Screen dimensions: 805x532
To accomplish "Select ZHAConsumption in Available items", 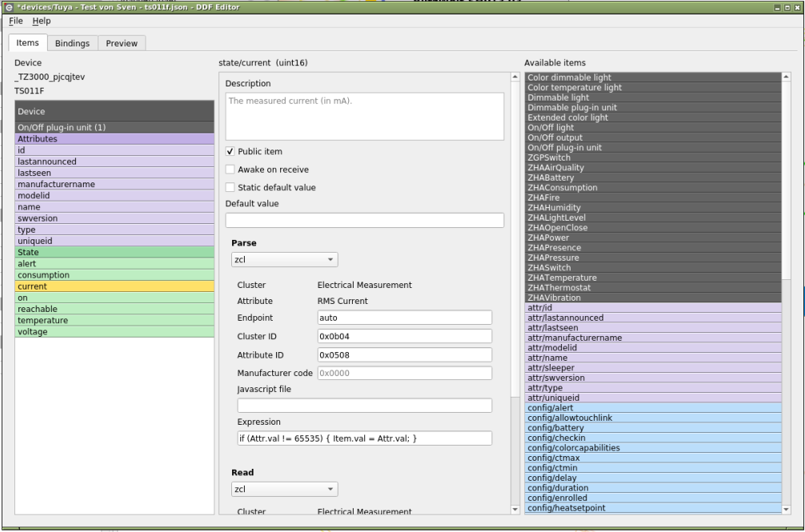I will 653,188.
